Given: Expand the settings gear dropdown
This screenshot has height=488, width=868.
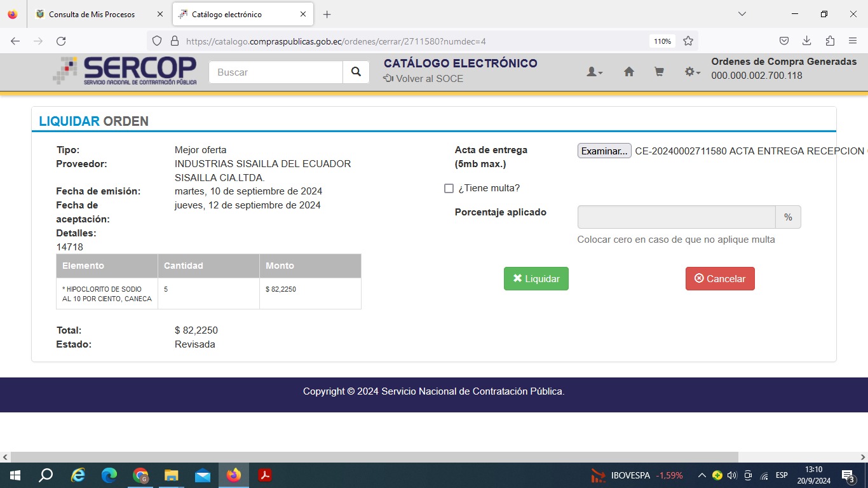Looking at the screenshot, I should (692, 72).
